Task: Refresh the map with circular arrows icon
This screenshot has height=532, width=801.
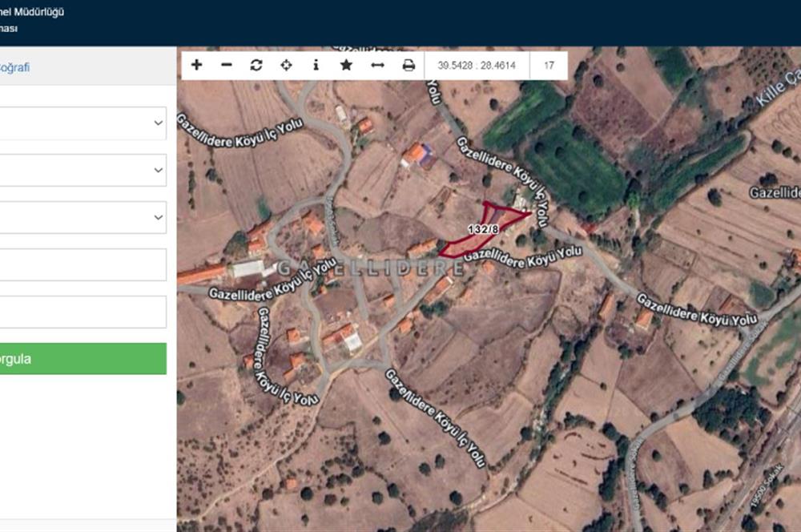Action: tap(256, 65)
